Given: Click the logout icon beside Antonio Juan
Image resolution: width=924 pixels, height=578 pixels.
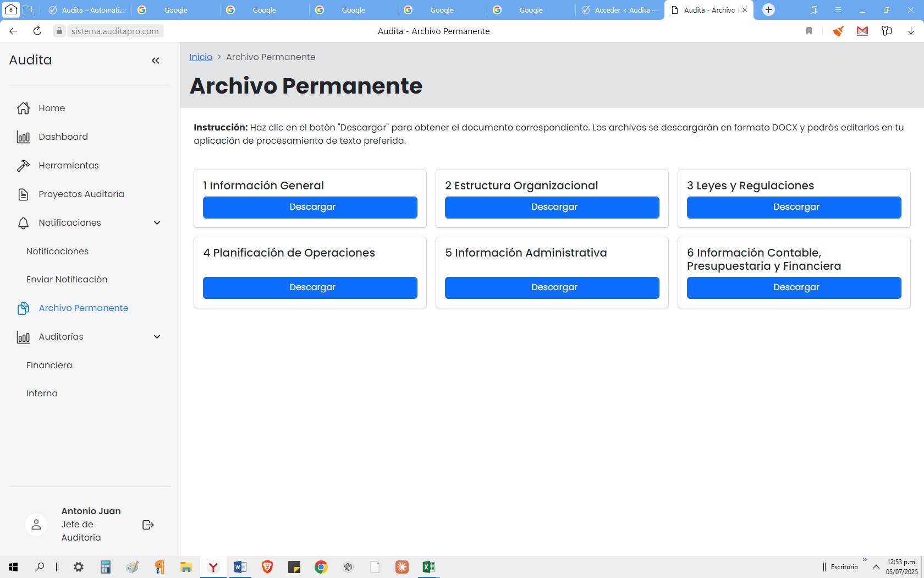Looking at the screenshot, I should point(148,525).
